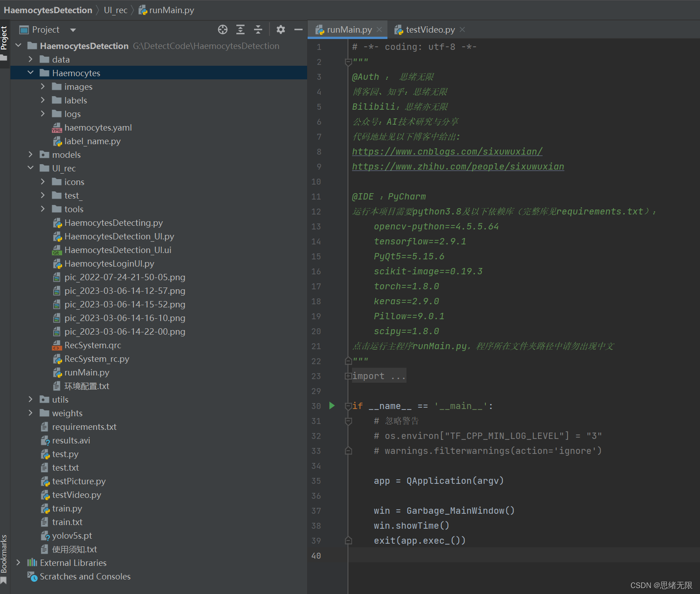The image size is (700, 594).
Task: Open the zhihu.com/people/sixuwuxian link
Action: click(x=458, y=166)
